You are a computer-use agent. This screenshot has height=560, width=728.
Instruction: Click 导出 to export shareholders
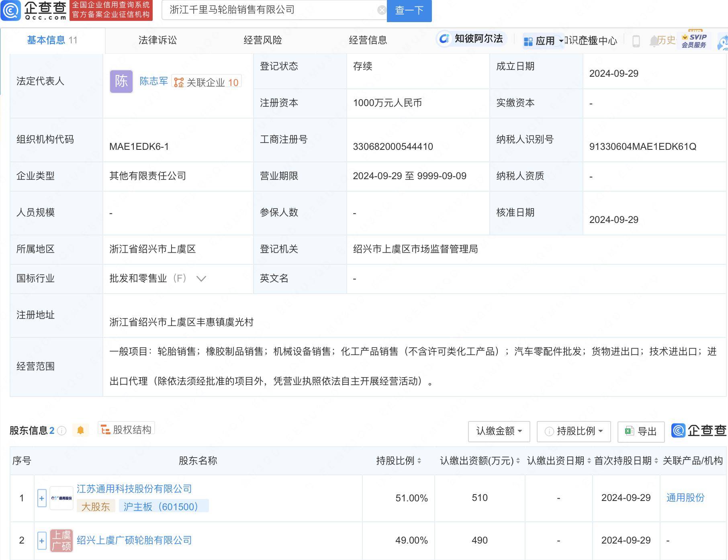(x=641, y=431)
